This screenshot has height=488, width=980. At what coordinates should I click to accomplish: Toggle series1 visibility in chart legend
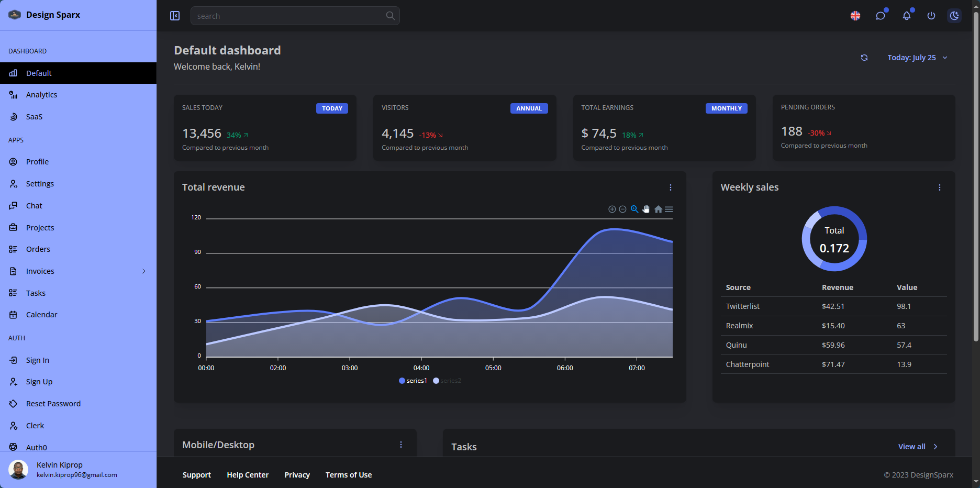coord(413,381)
